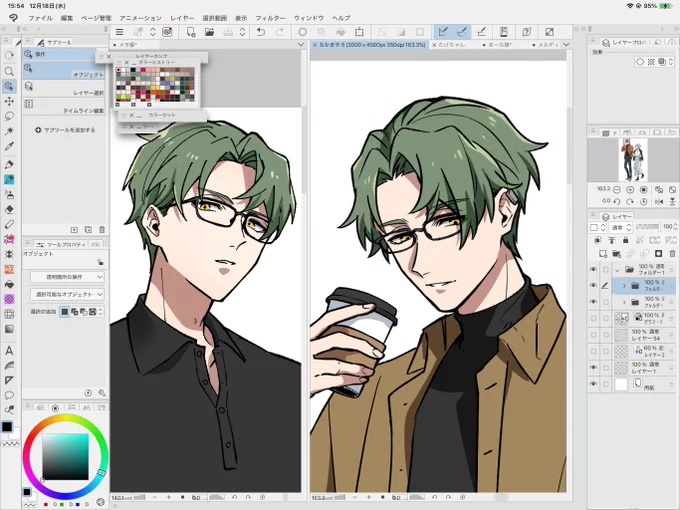This screenshot has height=510, width=680.
Task: Show the レイヤー54 layer
Action: (x=593, y=335)
